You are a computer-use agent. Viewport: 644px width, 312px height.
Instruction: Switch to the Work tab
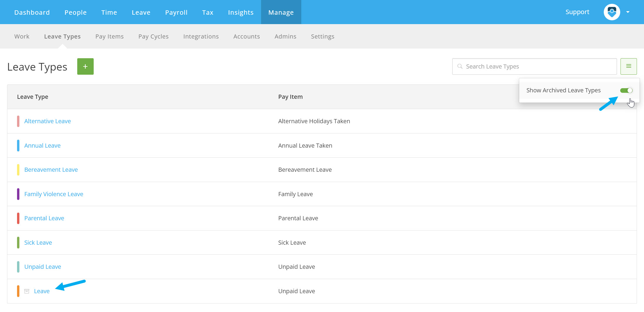pos(22,36)
